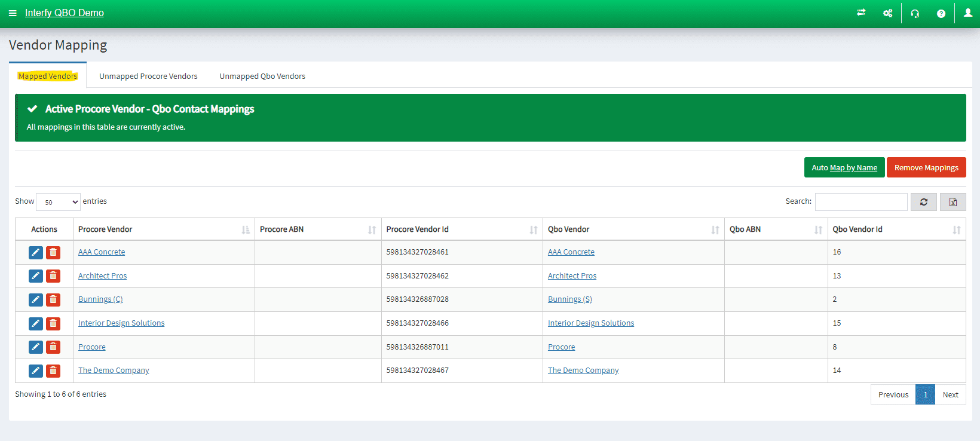The width and height of the screenshot is (980, 441).
Task: Click vendor id 598134326887011
Action: pos(418,347)
